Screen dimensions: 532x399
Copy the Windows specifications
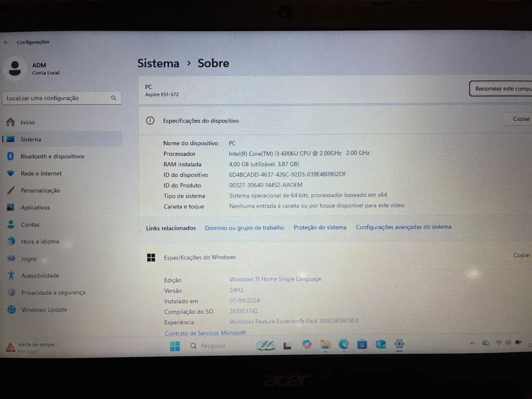(x=522, y=255)
